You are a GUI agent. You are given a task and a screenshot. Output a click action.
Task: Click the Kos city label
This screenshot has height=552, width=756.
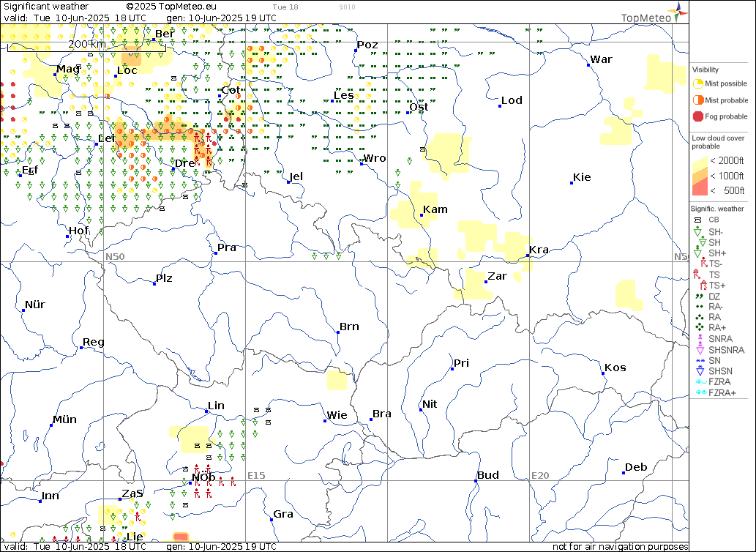pos(615,368)
